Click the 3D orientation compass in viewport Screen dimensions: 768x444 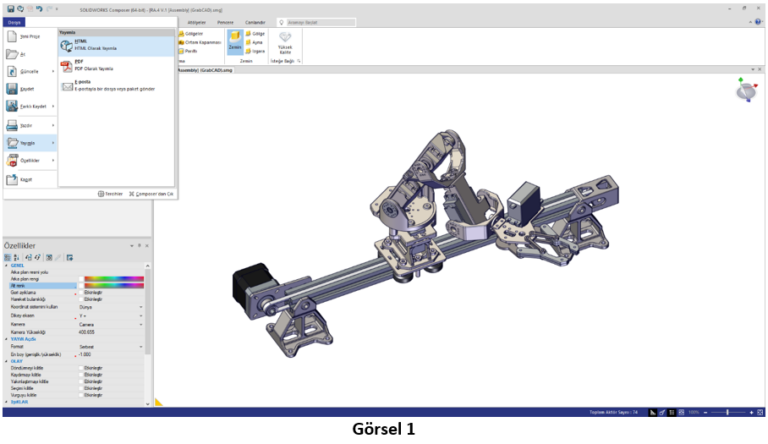[745, 90]
